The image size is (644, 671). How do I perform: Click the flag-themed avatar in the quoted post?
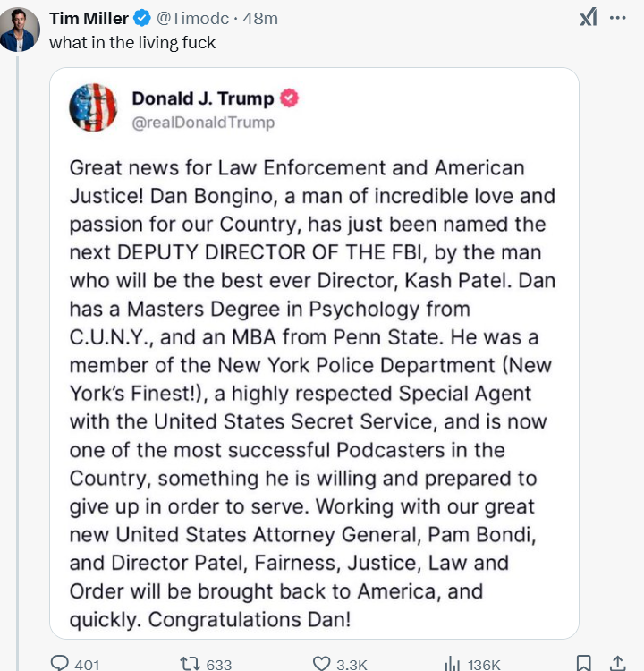tap(93, 108)
